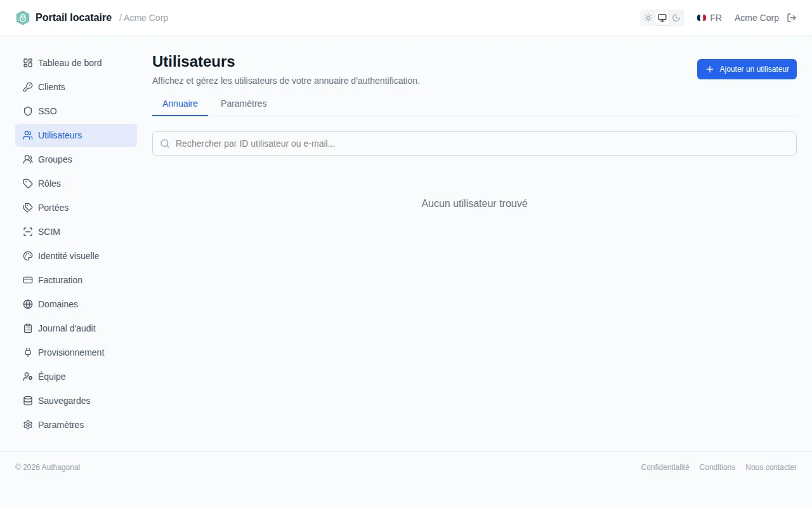Open Journal d'audit
812x508 pixels.
tap(76, 328)
